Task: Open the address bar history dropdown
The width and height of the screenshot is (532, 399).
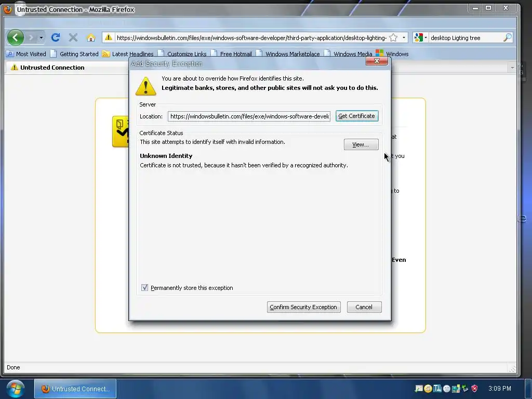Action: 404,37
